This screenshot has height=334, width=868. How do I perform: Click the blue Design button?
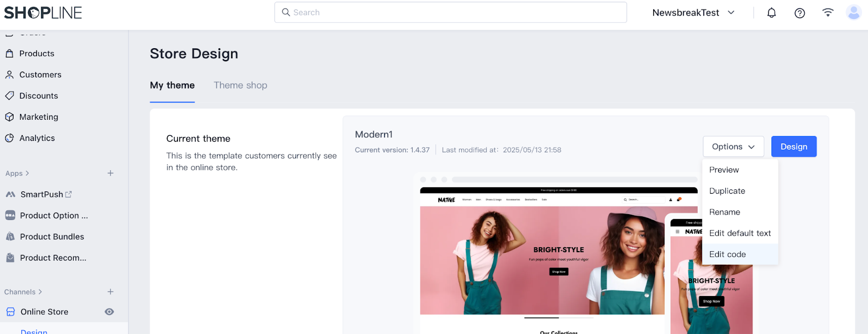pos(794,146)
